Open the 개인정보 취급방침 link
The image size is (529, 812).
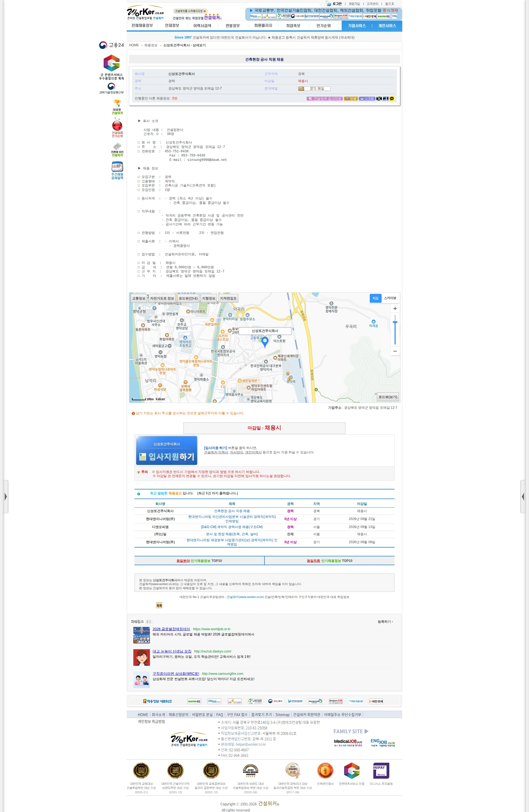[151, 721]
